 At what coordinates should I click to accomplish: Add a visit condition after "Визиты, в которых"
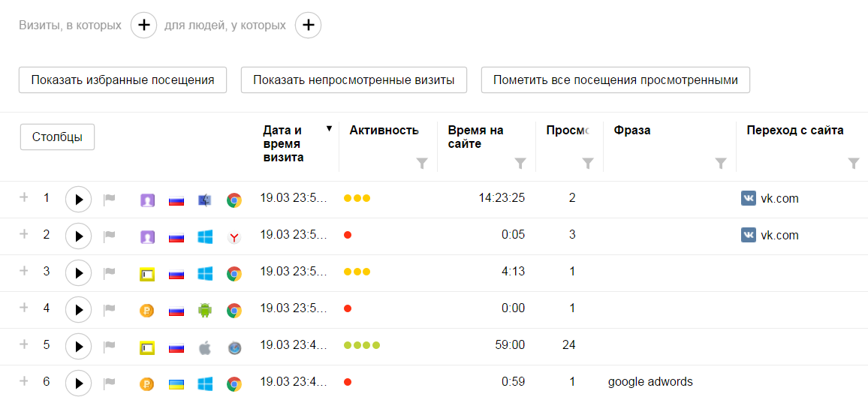143,26
